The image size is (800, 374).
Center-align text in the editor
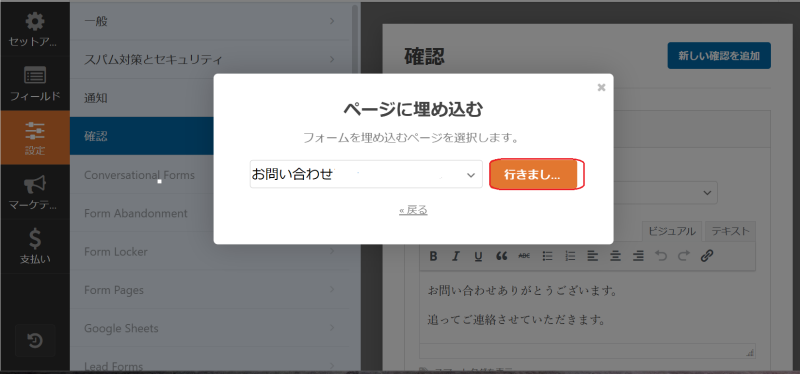point(615,256)
